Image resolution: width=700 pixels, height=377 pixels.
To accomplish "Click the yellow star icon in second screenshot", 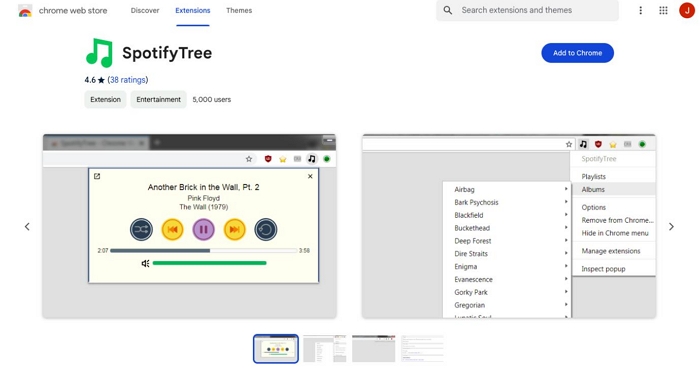I will tap(613, 144).
